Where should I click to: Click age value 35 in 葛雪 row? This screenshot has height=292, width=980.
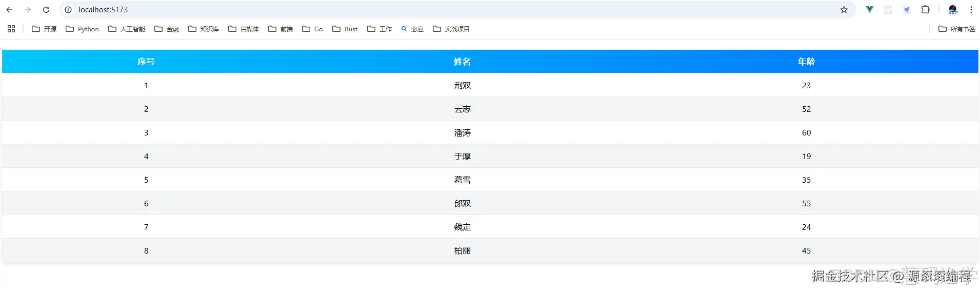point(806,180)
